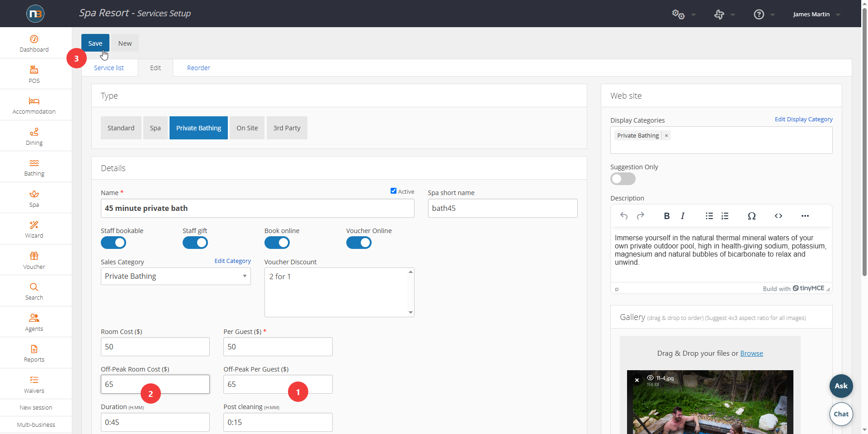Viewport: 868px width, 434px height.
Task: Click the NB logo icon
Action: coord(35,14)
